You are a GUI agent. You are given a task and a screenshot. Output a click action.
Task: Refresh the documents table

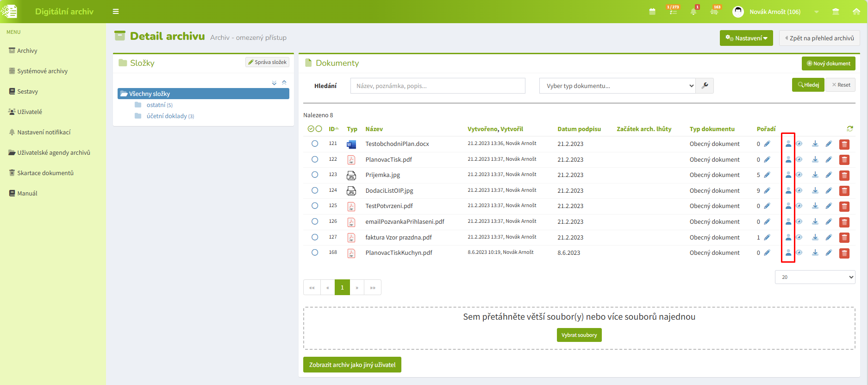(850, 129)
